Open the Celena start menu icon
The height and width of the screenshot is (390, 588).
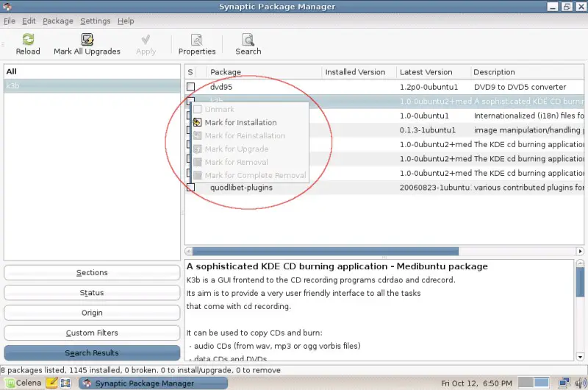[10, 383]
